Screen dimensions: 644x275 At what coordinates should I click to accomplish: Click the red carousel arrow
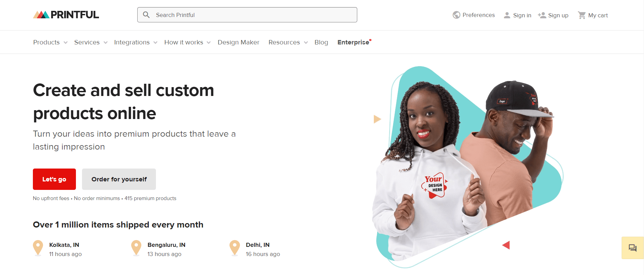506,245
